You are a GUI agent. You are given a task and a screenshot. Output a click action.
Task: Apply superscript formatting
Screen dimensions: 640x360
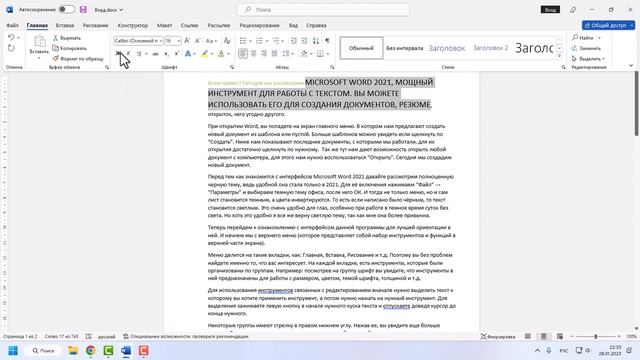click(x=176, y=53)
